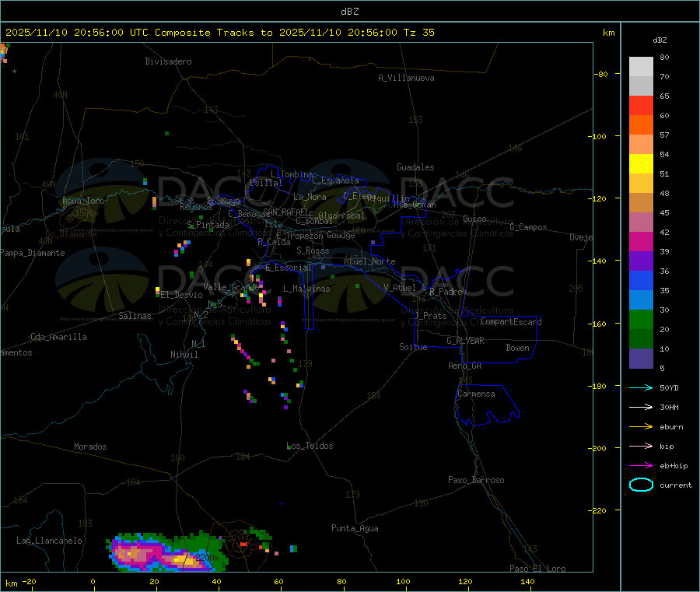Image resolution: width=700 pixels, height=592 pixels.
Task: Click the Paso_Barroso map label
Action: pos(476,480)
